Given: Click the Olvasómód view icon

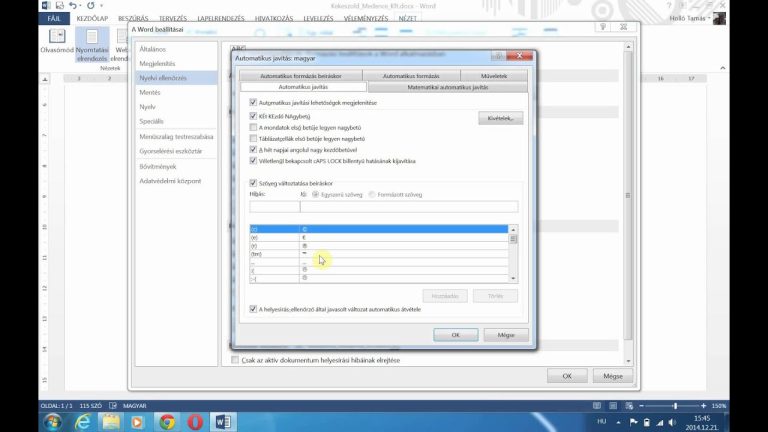Looking at the screenshot, I should point(57,41).
